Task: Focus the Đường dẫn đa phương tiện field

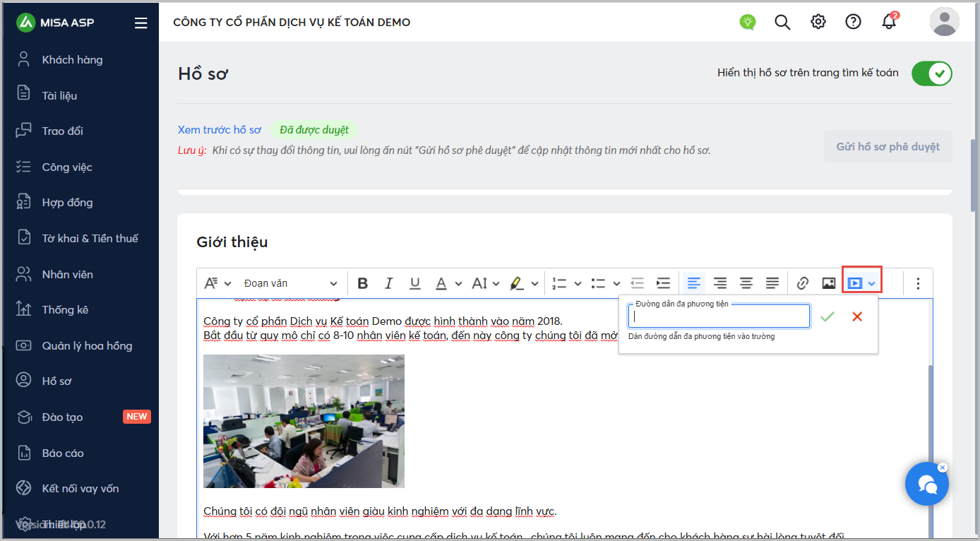Action: coord(719,316)
